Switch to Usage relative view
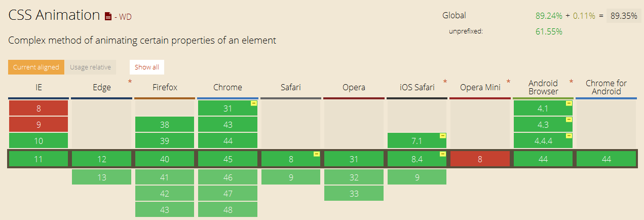The image size is (644, 220). [90, 67]
